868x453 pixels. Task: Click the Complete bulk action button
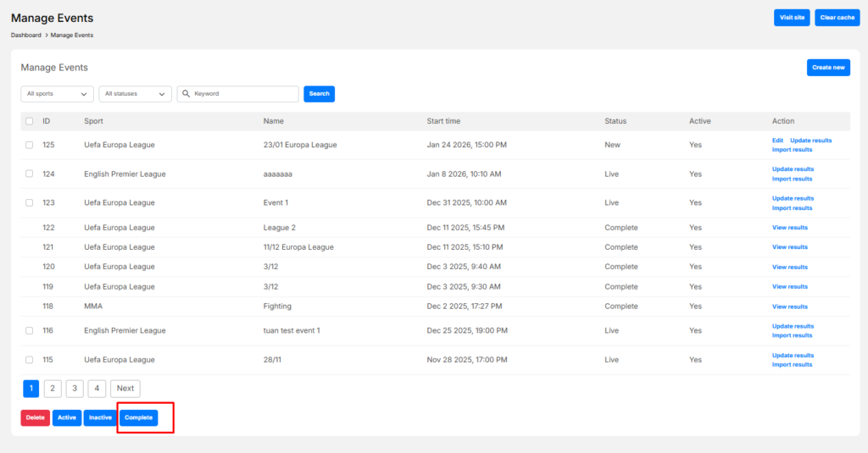click(x=138, y=417)
